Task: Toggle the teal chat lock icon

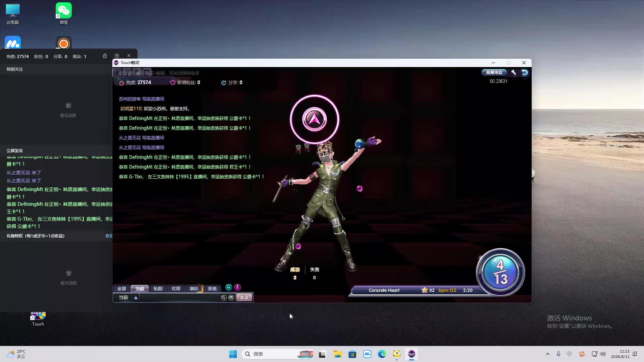Action: point(229,287)
